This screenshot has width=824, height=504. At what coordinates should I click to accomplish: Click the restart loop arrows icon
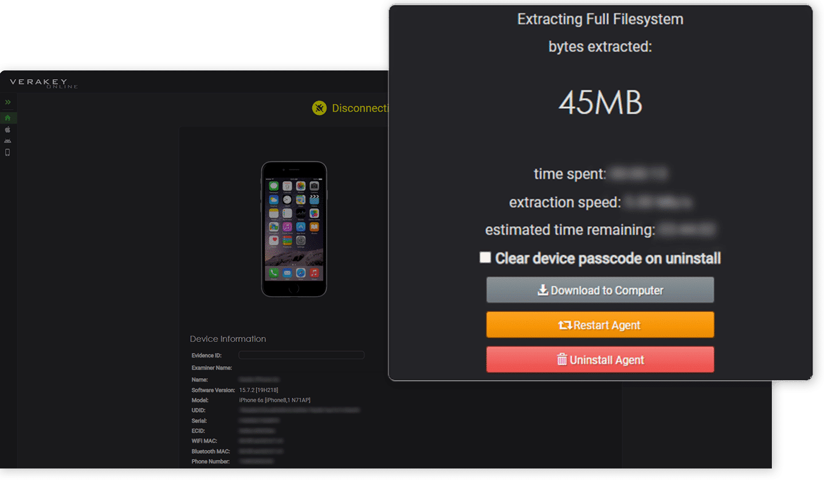(x=565, y=325)
